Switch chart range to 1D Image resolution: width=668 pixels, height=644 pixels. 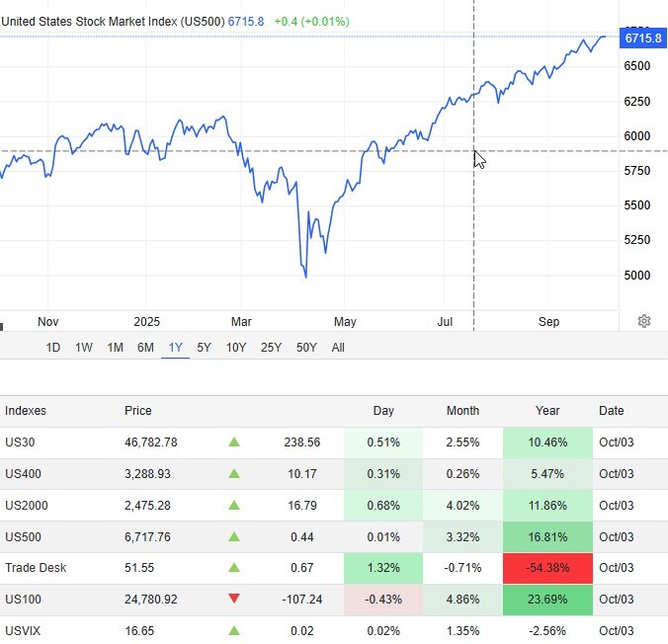pyautogui.click(x=53, y=348)
